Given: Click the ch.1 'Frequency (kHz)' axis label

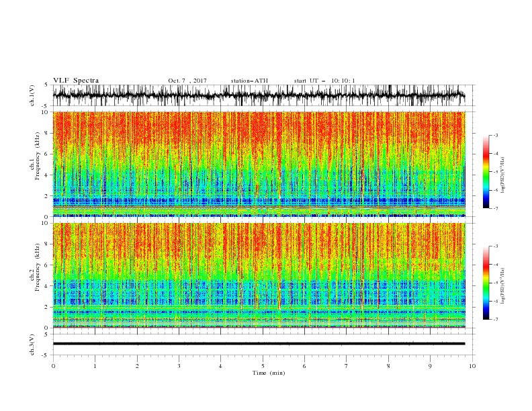Looking at the screenshot, I should point(38,156).
